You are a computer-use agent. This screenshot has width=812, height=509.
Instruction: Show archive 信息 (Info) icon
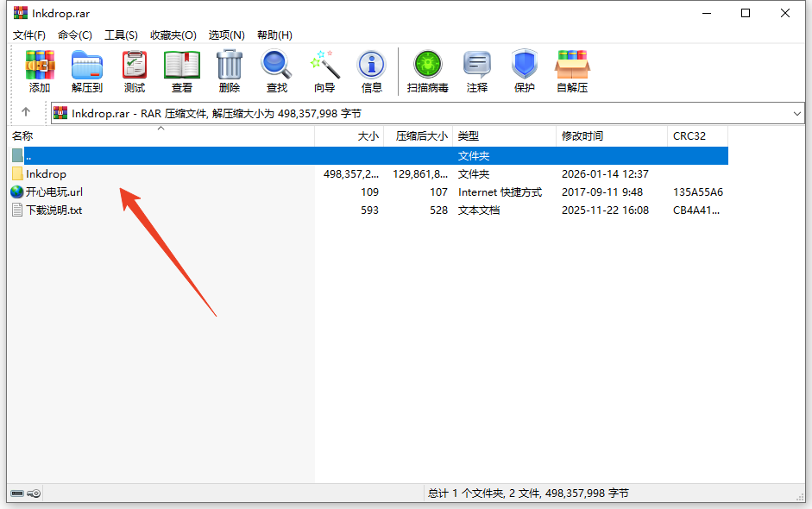point(372,71)
